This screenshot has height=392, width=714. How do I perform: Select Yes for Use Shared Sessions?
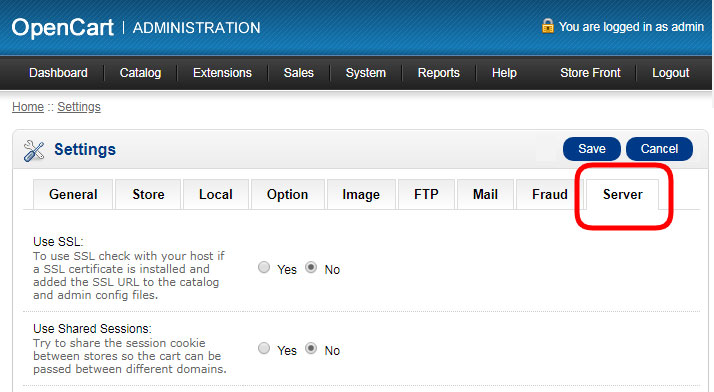pyautogui.click(x=264, y=348)
